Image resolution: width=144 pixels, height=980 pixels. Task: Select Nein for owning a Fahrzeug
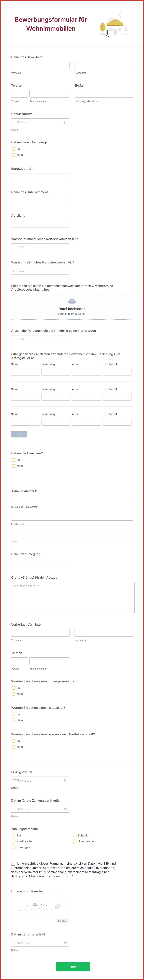click(13, 155)
